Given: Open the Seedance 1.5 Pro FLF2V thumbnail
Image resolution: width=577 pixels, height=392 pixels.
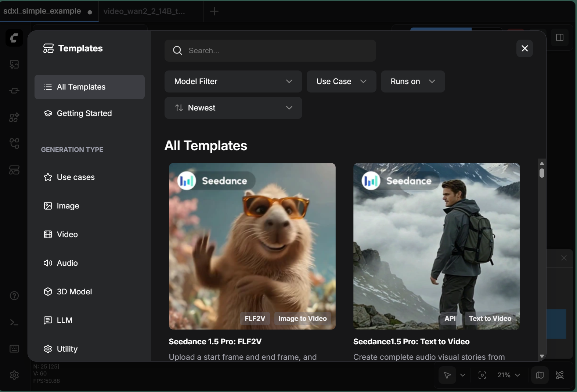Looking at the screenshot, I should 252,246.
